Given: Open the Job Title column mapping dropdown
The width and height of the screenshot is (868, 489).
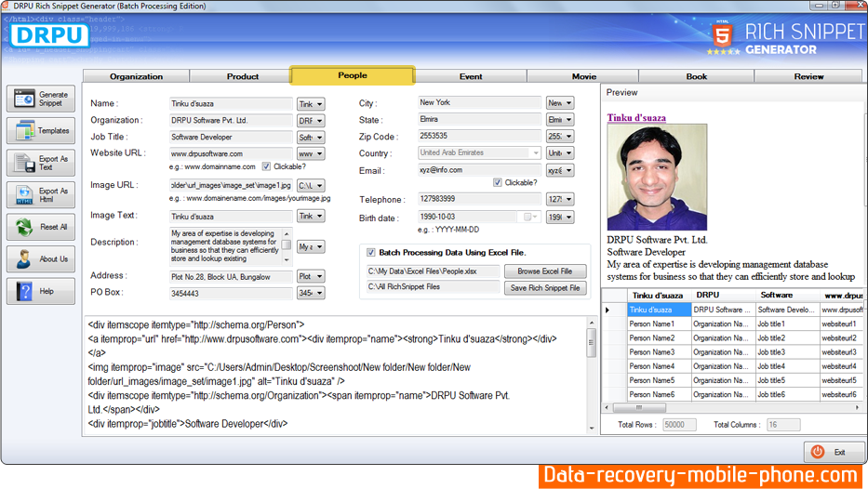Looking at the screenshot, I should point(311,138).
